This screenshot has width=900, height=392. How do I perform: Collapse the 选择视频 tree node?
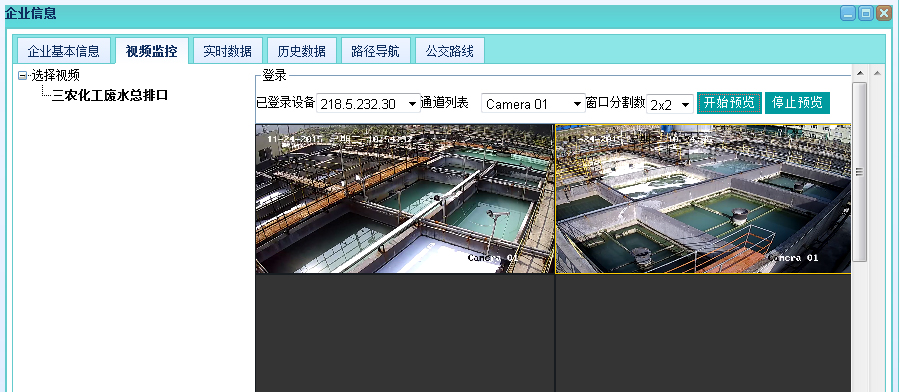pyautogui.click(x=23, y=75)
